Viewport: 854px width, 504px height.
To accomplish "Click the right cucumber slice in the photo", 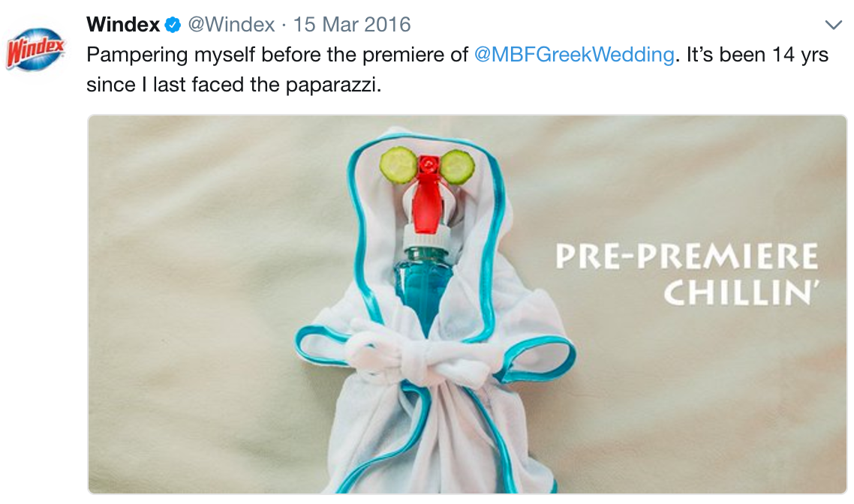I will pos(456,166).
